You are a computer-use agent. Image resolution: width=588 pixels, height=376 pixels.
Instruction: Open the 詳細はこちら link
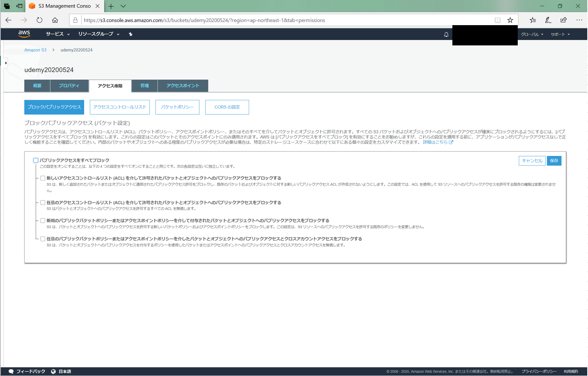[438, 142]
